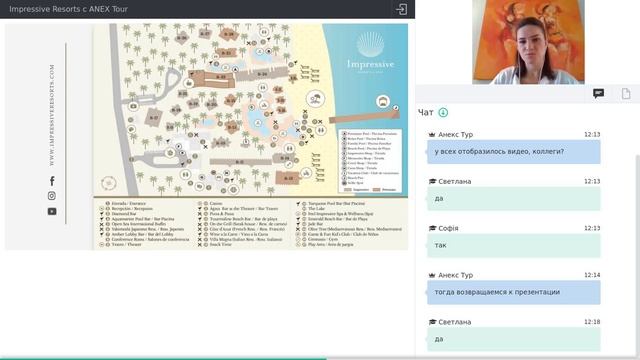Open the chat tab icon
Viewport: 640px width, 360px height.
pyautogui.click(x=598, y=94)
